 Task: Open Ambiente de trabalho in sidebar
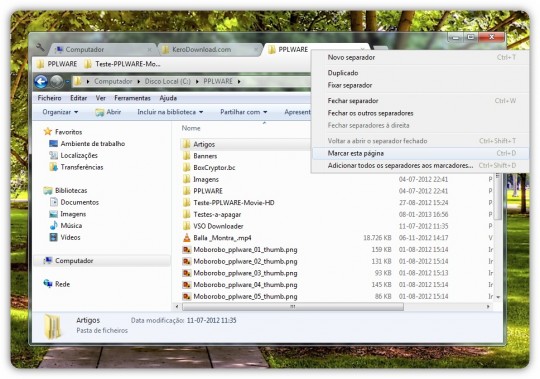tap(87, 144)
